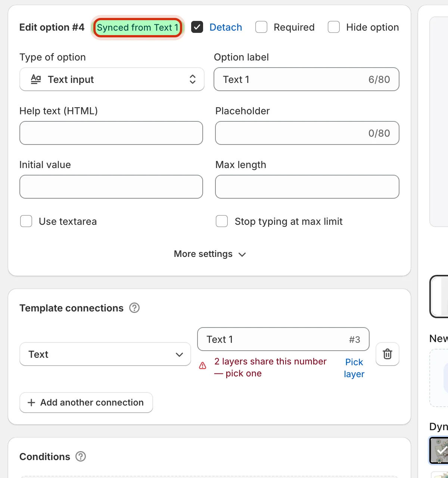Image resolution: width=448 pixels, height=478 pixels.
Task: Select the checked dynamic thumbnail at right edge
Action: coord(439,450)
